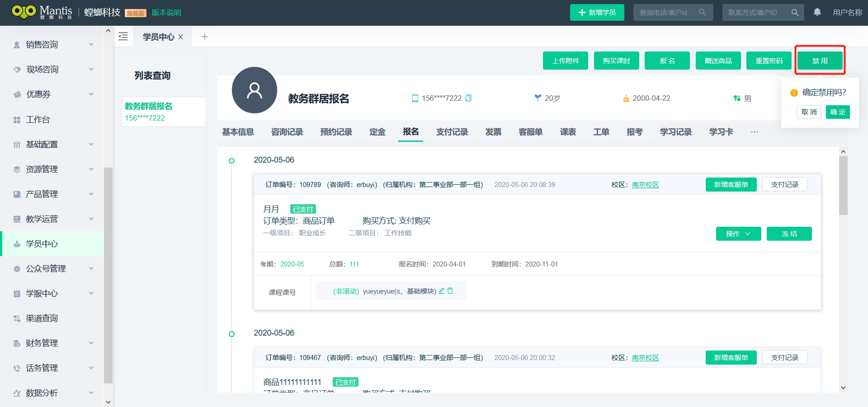Viewport: 868px width, 407px height.
Task: Expand 产品管理 menu chevron
Action: click(91, 194)
